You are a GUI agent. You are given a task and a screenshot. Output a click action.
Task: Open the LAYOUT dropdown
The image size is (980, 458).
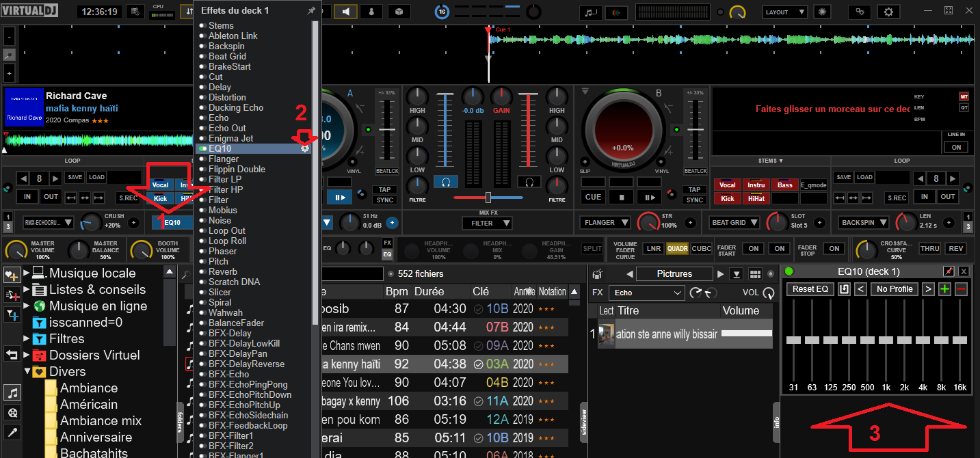coord(784,12)
